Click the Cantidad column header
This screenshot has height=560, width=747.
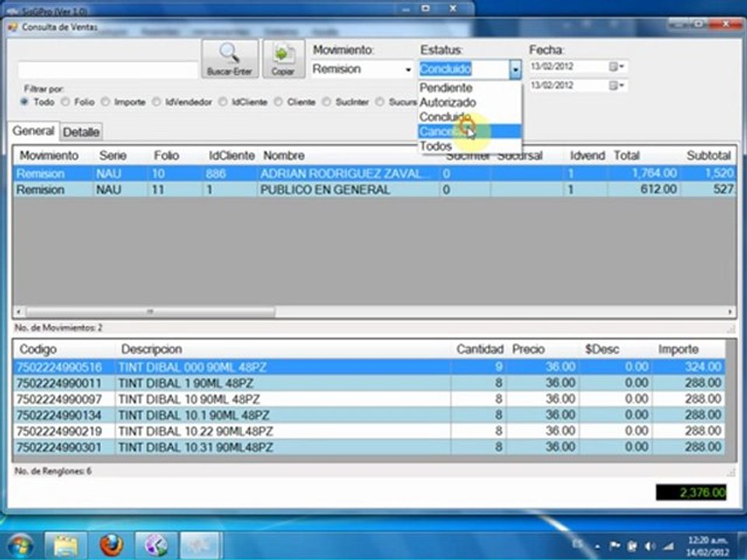[479, 349]
